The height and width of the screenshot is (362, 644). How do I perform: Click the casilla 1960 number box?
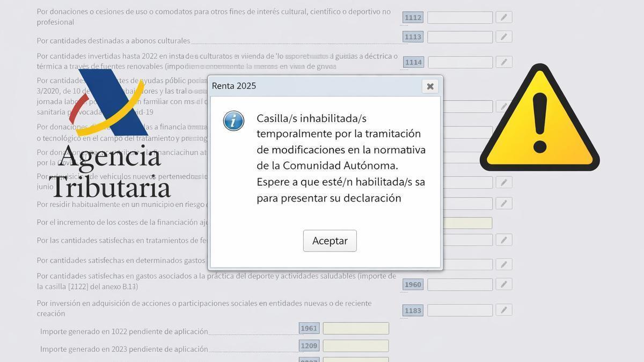(412, 284)
